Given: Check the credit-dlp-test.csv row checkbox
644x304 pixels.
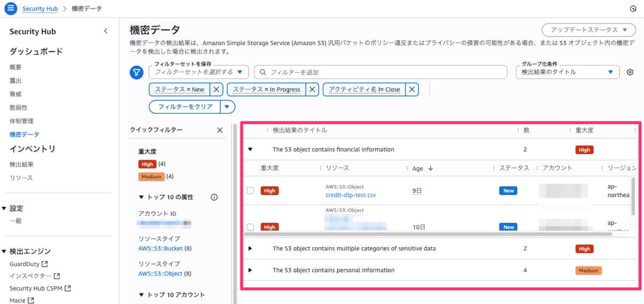Looking at the screenshot, I should click(250, 191).
